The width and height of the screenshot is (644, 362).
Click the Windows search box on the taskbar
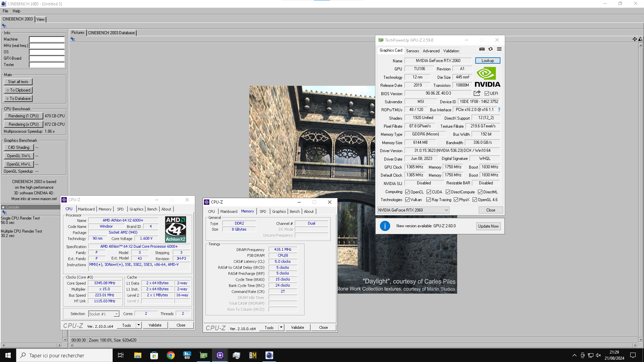pyautogui.click(x=64, y=355)
